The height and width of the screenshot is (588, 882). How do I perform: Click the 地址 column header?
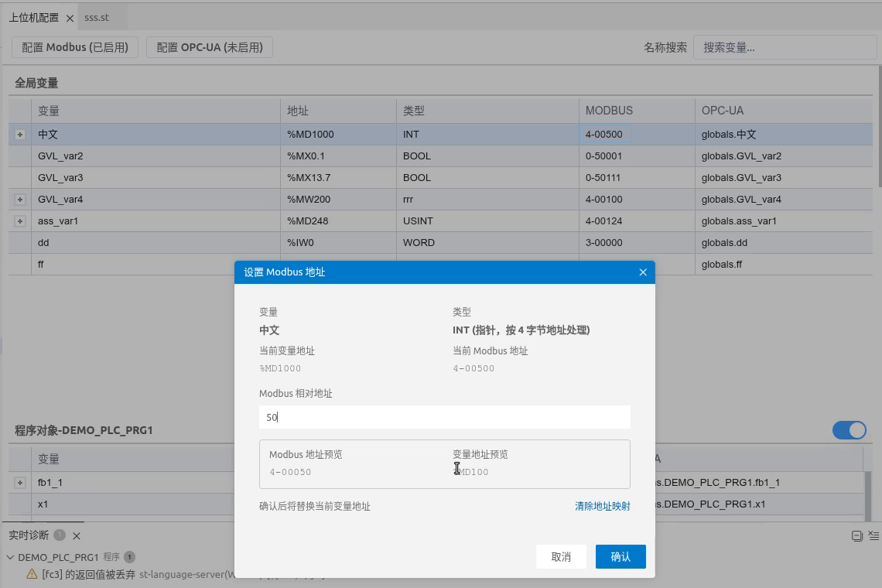click(x=338, y=111)
